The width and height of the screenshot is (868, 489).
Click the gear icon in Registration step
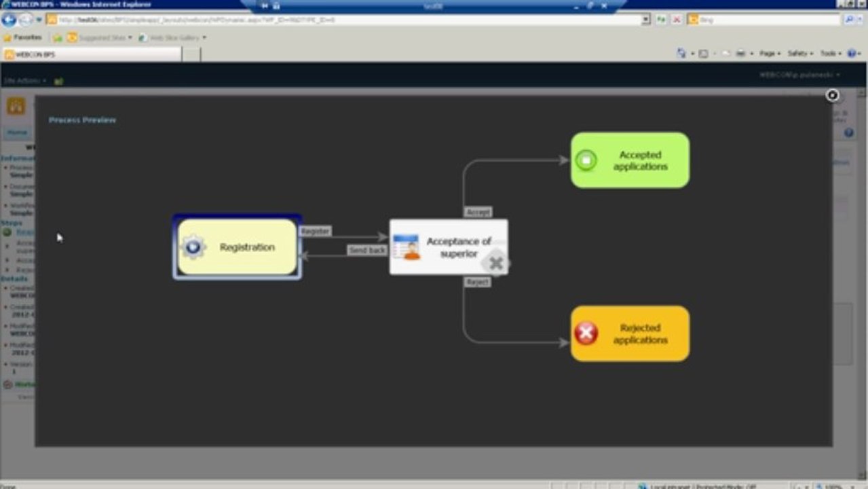click(193, 247)
